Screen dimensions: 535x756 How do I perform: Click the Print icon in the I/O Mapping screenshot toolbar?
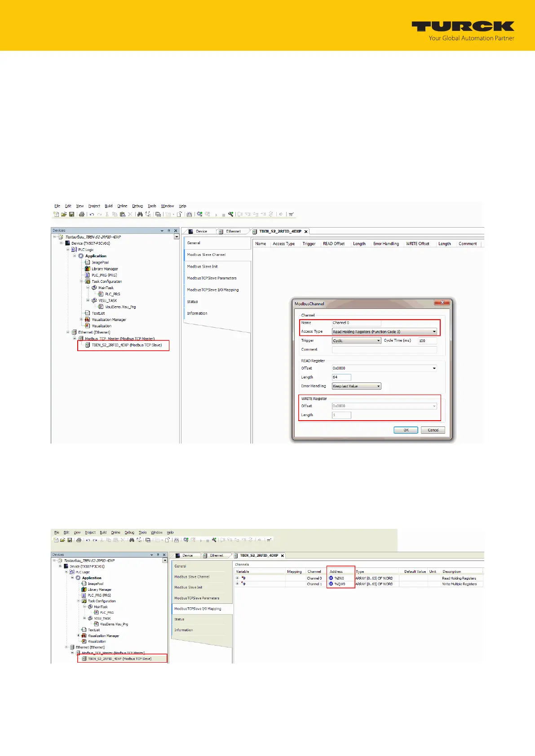79,540
